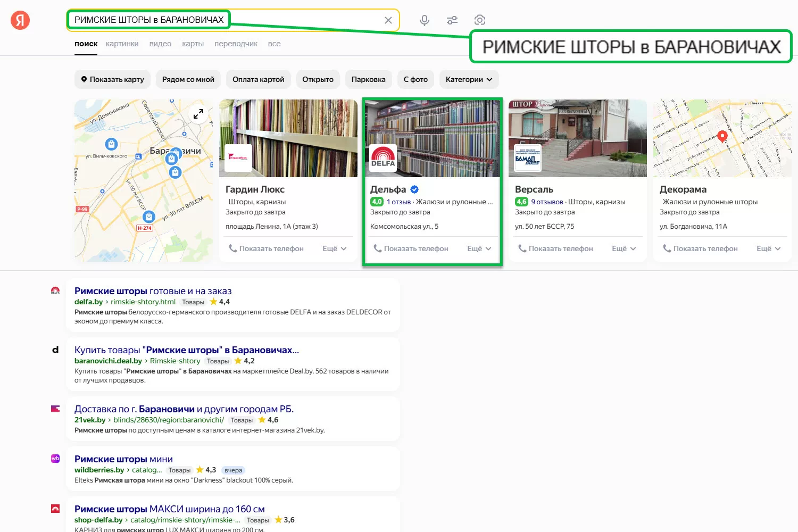This screenshot has width=798, height=532.
Task: Expand Ещё options on Версаль card
Action: [x=624, y=248]
